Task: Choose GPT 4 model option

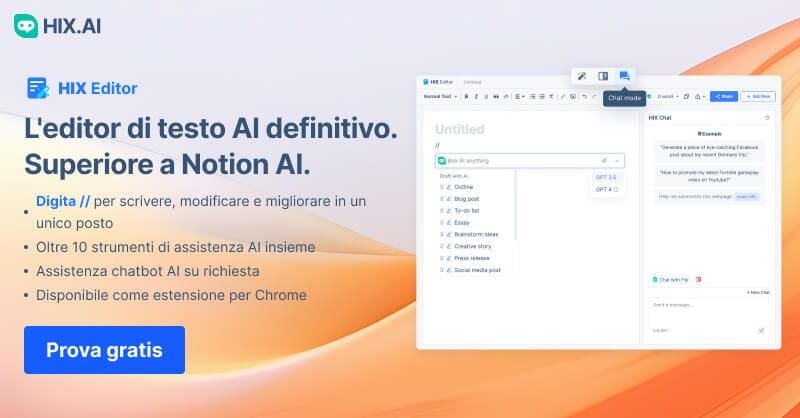Action: pyautogui.click(x=606, y=189)
